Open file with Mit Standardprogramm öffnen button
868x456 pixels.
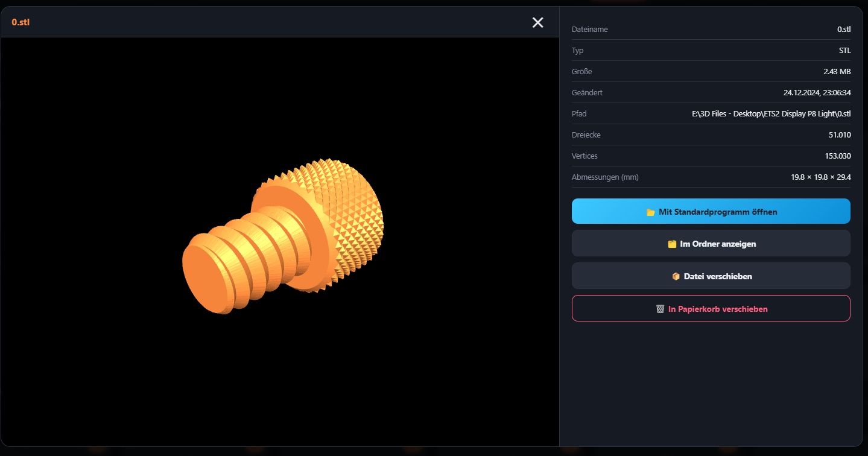[711, 211]
